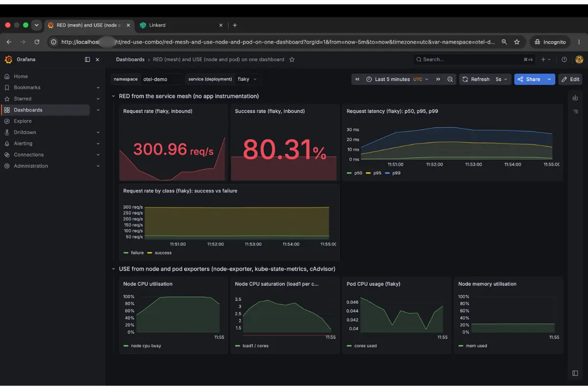
Task: Collapse the RED from the service mesh row
Action: pyautogui.click(x=114, y=97)
